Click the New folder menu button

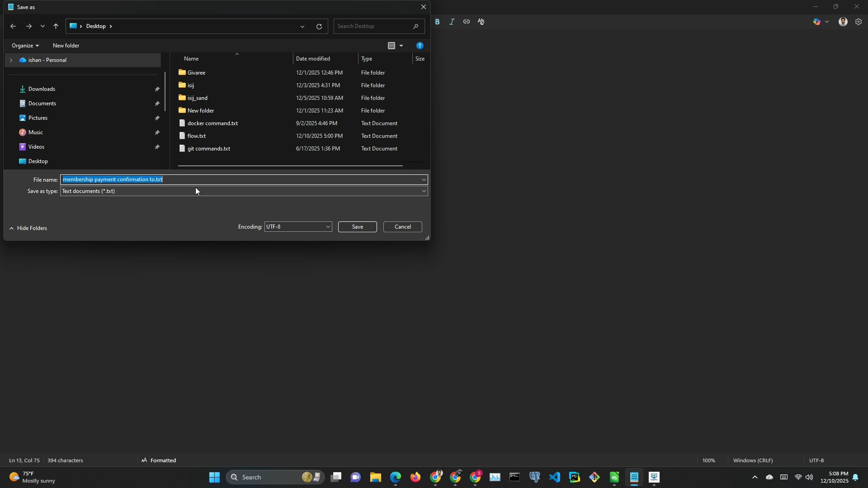pyautogui.click(x=66, y=46)
